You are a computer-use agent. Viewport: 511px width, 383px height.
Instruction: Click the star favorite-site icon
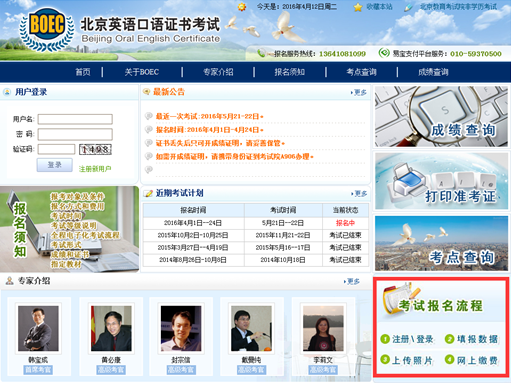tap(358, 7)
